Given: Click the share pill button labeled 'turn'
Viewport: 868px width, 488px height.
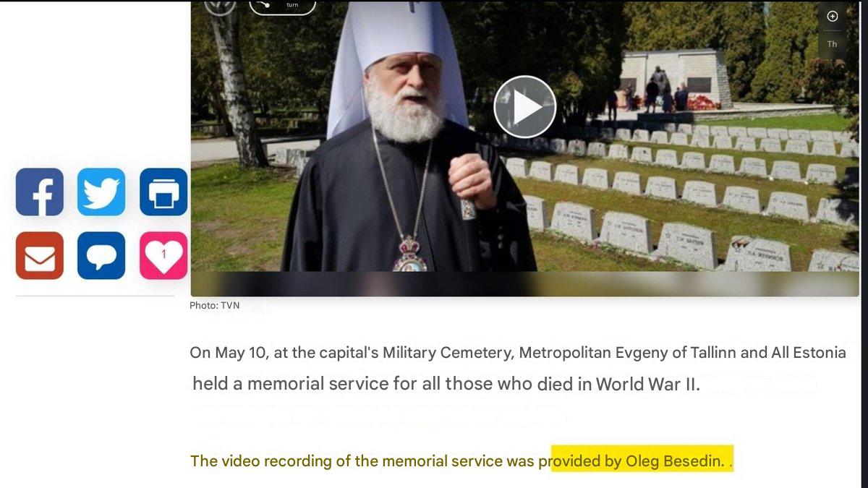Looking at the screenshot, I should coord(283,7).
